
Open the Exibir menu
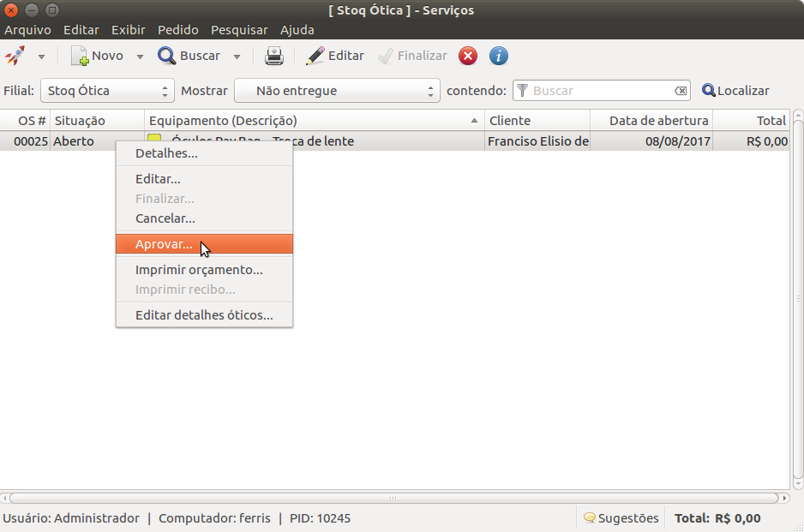point(129,30)
